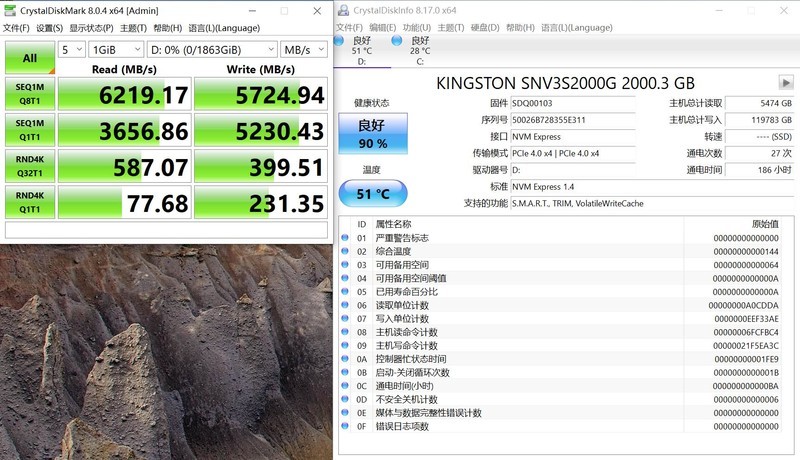Click the 属性名称 column header

click(393, 224)
